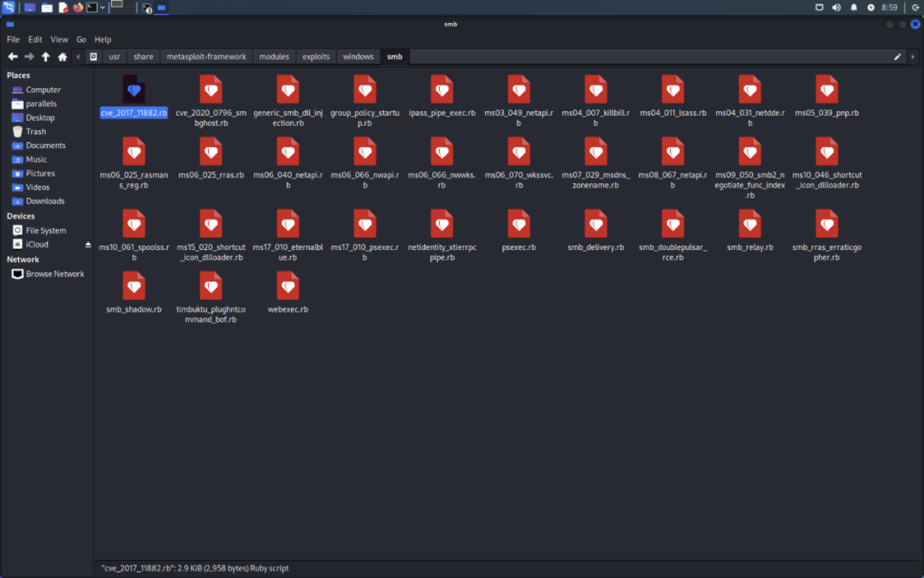The image size is (924, 578).
Task: Select the ms03_049_netapi.rb file icon
Action: (519, 90)
